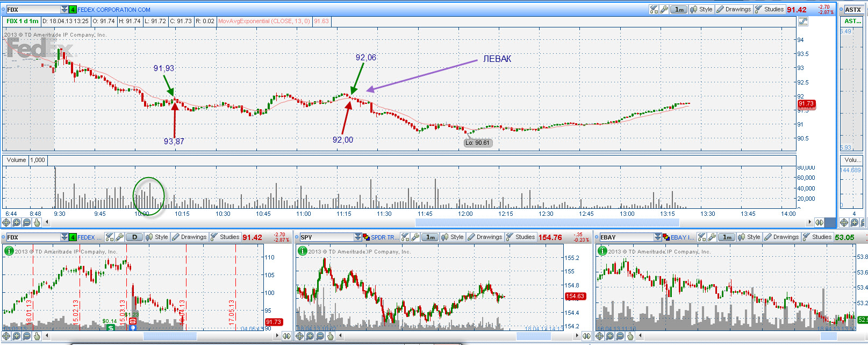
Task: Open wrench settings in SPY chart
Action: (x=415, y=237)
